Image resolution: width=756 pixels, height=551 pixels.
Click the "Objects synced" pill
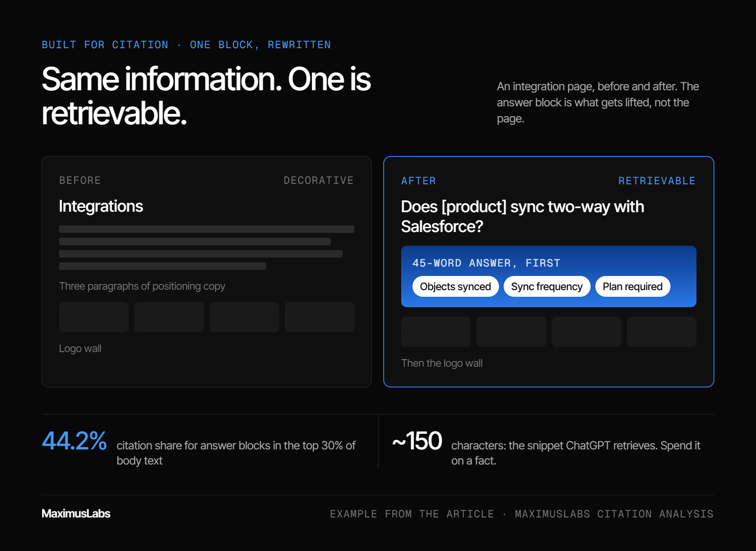[x=455, y=286]
